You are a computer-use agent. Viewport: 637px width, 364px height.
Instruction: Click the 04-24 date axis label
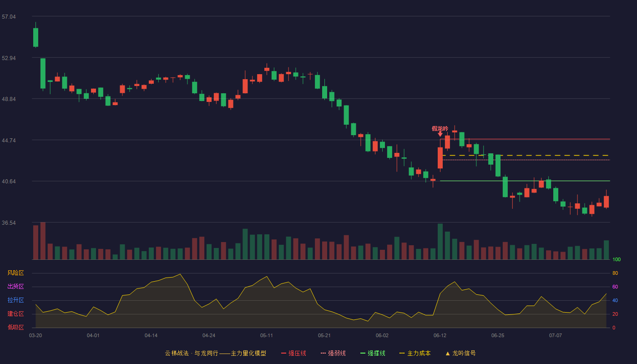[209, 335]
